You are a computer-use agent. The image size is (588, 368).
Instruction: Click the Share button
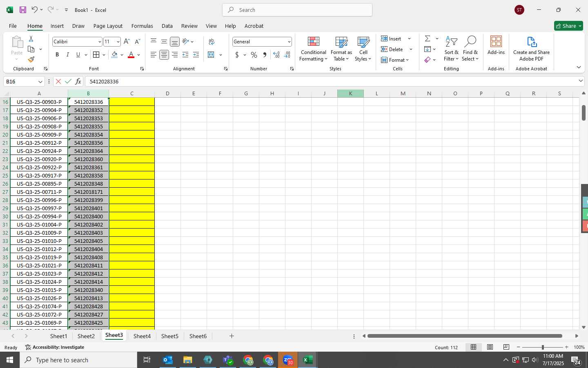pyautogui.click(x=568, y=26)
